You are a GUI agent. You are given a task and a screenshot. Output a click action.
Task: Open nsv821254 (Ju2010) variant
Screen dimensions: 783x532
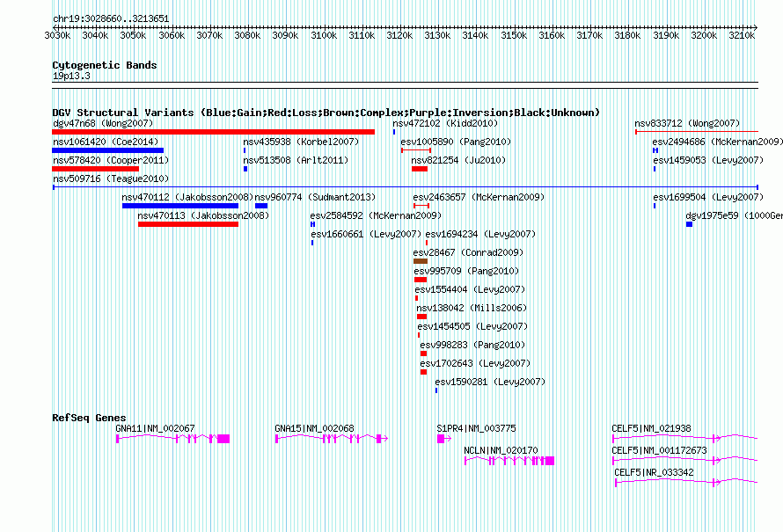pos(458,160)
